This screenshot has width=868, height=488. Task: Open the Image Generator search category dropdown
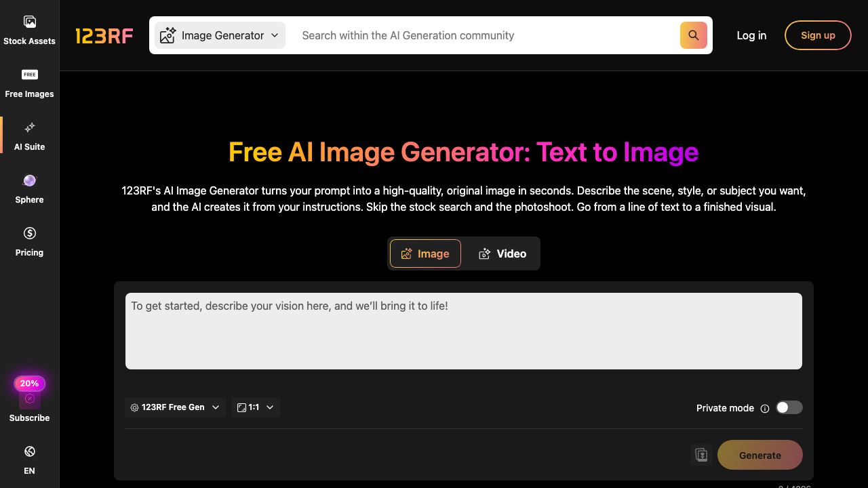220,35
